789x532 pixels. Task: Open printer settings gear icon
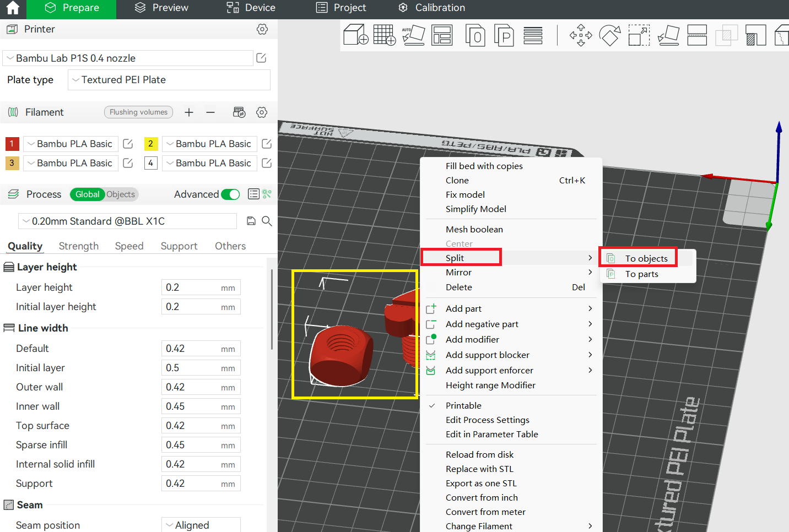point(262,29)
